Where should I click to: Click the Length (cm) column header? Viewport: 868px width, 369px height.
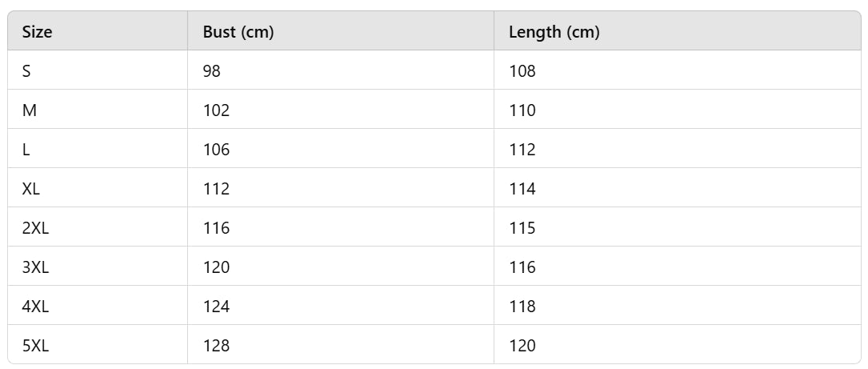click(554, 33)
